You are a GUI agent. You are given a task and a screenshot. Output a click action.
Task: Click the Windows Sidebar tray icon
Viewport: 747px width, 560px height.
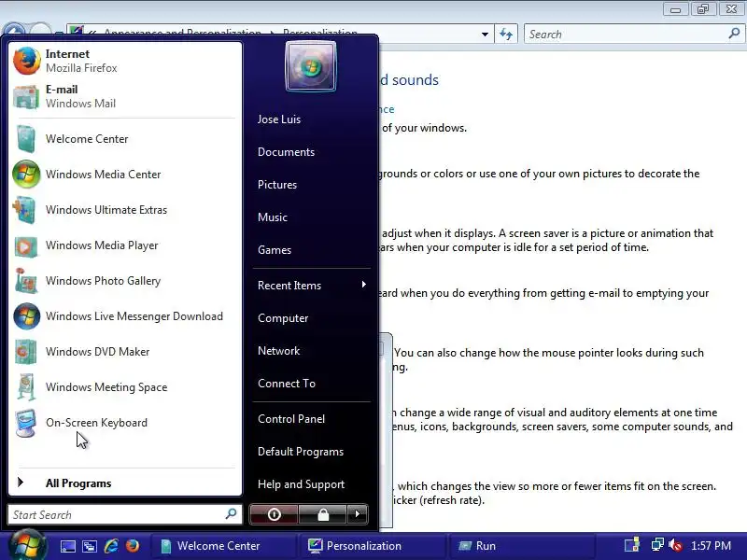tap(632, 545)
